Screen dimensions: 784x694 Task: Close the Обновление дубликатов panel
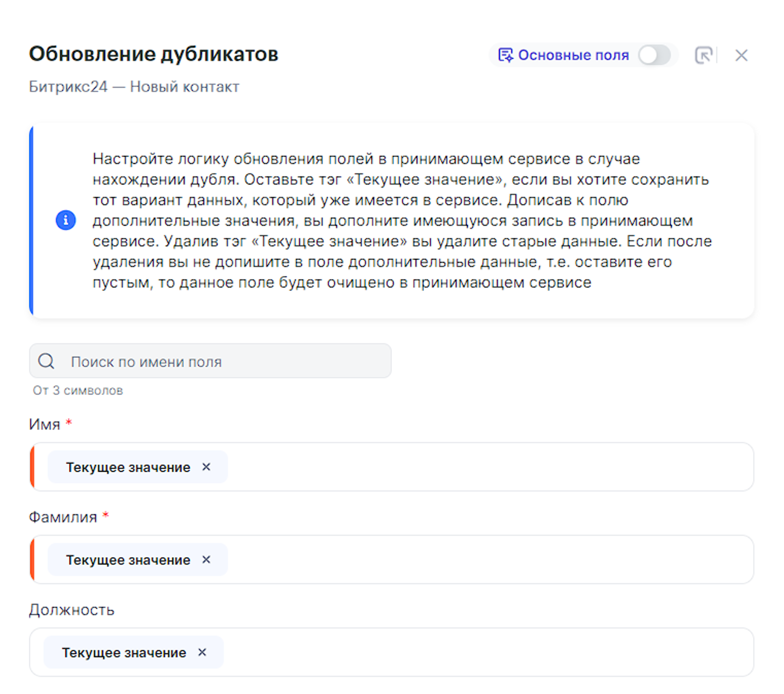click(x=741, y=55)
